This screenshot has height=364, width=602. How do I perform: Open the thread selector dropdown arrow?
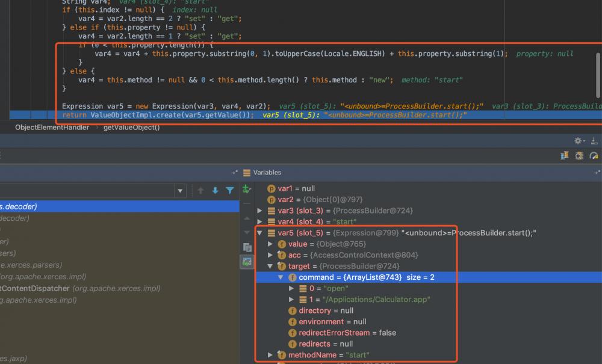(x=180, y=191)
